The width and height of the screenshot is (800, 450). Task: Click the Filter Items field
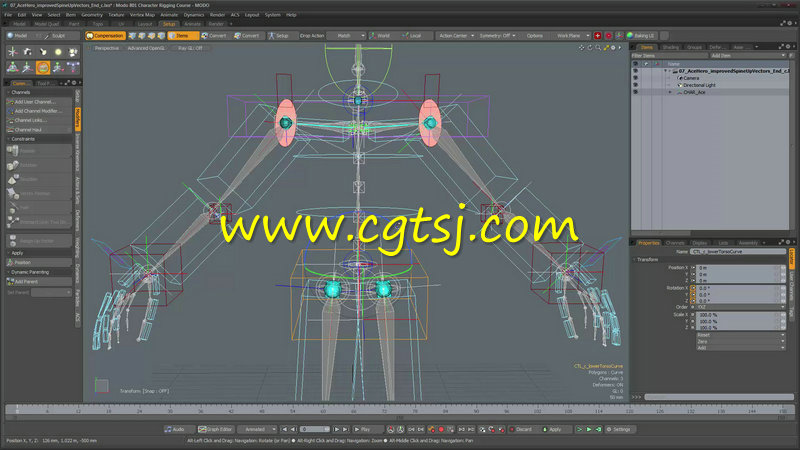(x=669, y=56)
